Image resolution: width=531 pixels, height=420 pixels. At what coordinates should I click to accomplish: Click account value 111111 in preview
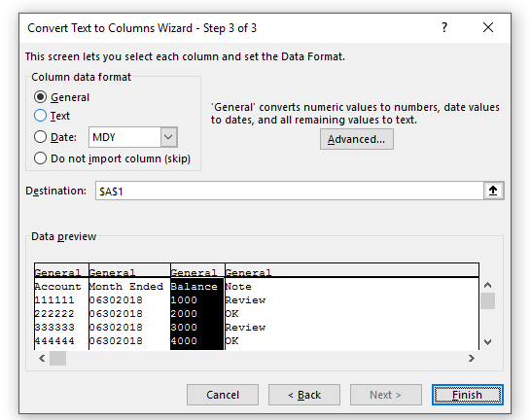(x=54, y=299)
